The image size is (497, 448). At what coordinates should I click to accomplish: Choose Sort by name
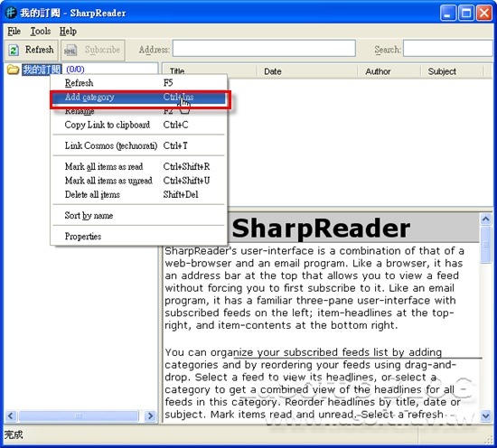coord(138,216)
